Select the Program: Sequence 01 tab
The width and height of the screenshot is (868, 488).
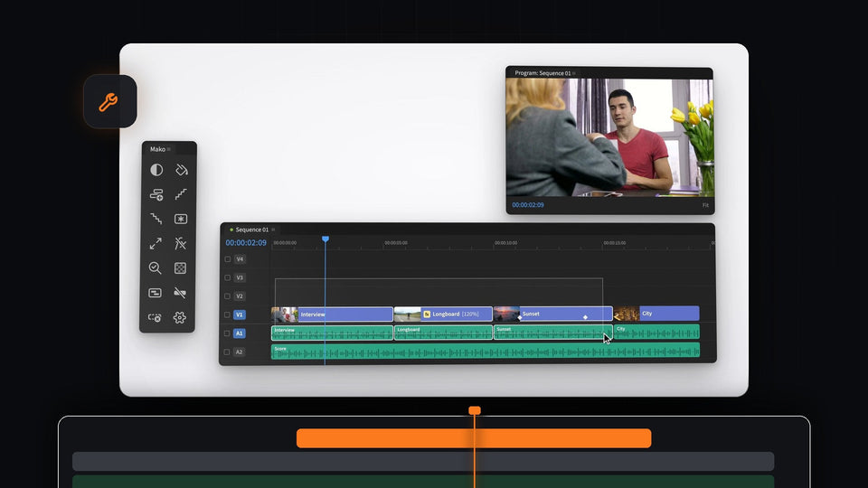click(x=542, y=73)
